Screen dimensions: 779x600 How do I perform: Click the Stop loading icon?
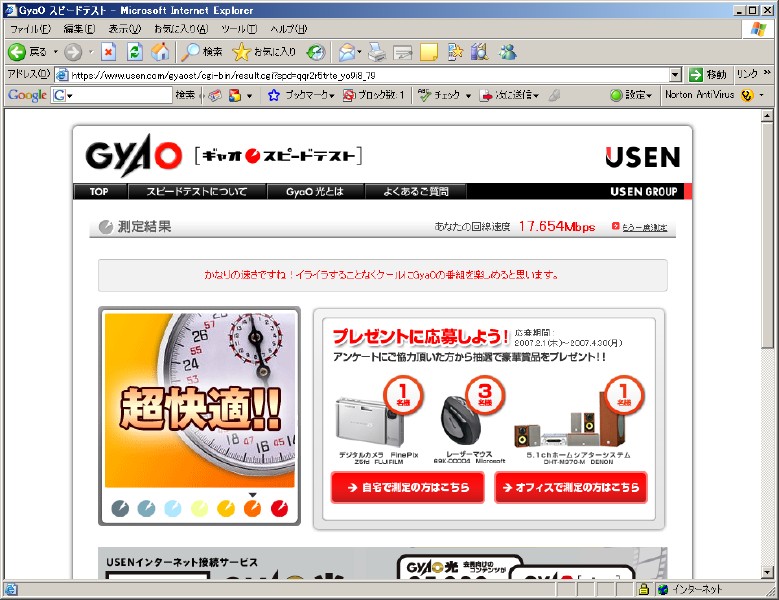[x=109, y=51]
